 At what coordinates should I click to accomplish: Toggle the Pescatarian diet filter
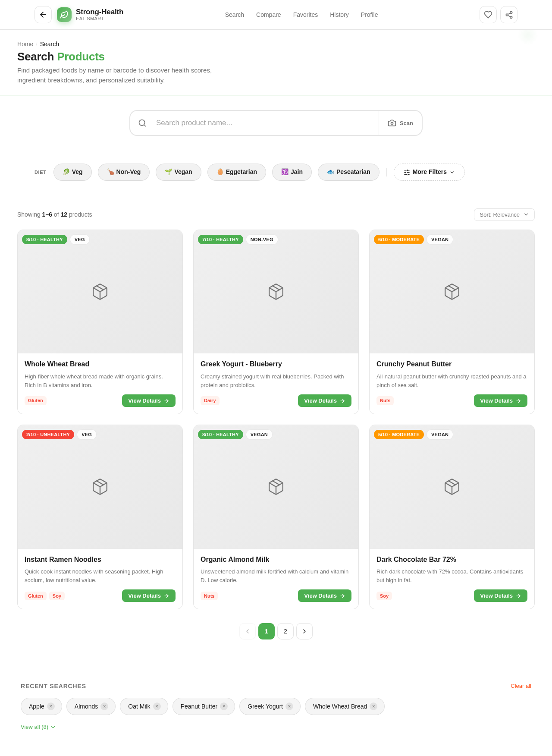tap(348, 172)
